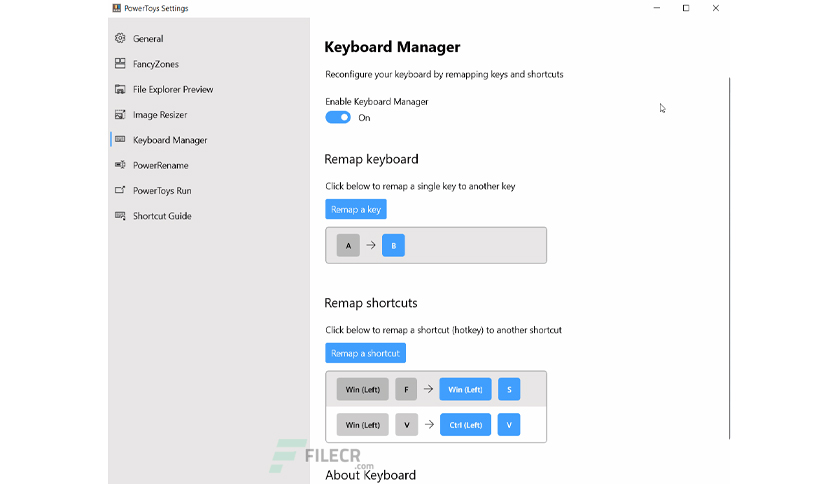Click the PowerToys Settings window title
This screenshot has height=484, width=836.
(x=156, y=8)
